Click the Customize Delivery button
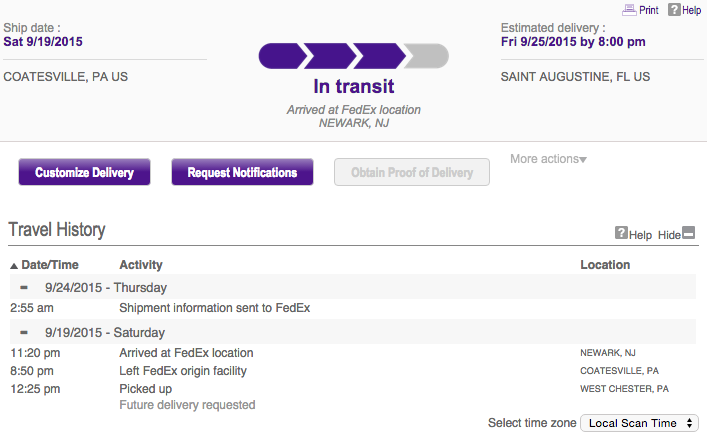 coord(84,172)
